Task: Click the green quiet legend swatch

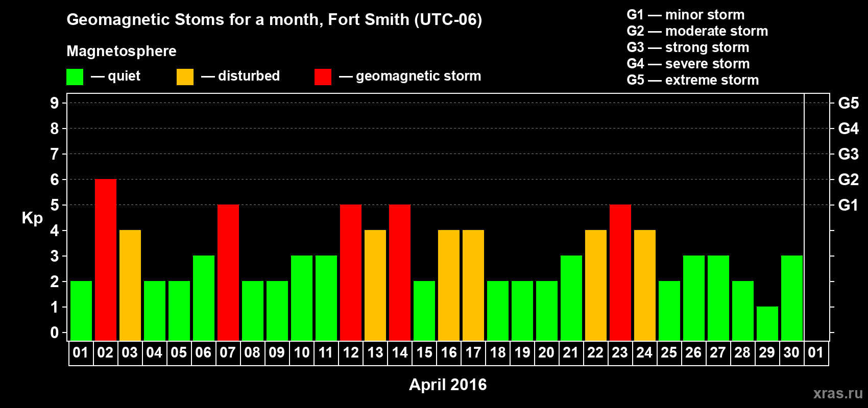Action: click(75, 77)
